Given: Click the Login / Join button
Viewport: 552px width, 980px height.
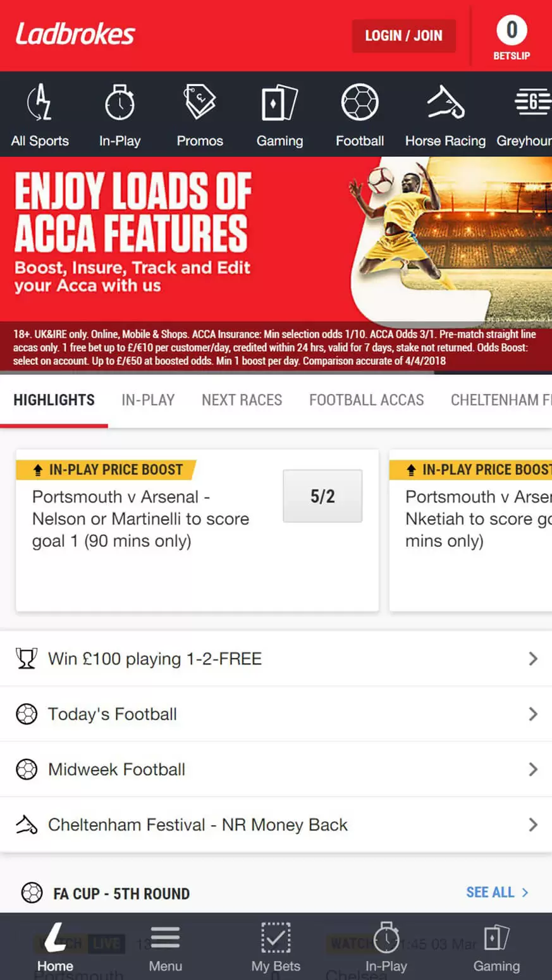Looking at the screenshot, I should (403, 35).
